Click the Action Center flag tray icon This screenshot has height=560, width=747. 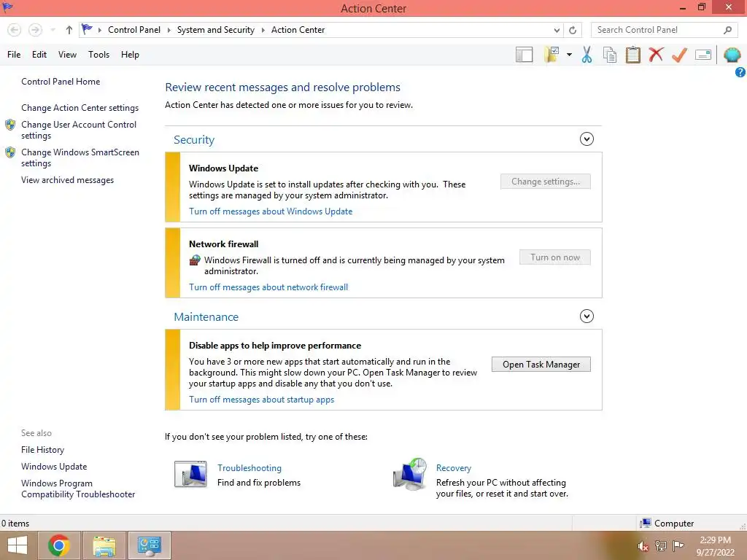(678, 545)
